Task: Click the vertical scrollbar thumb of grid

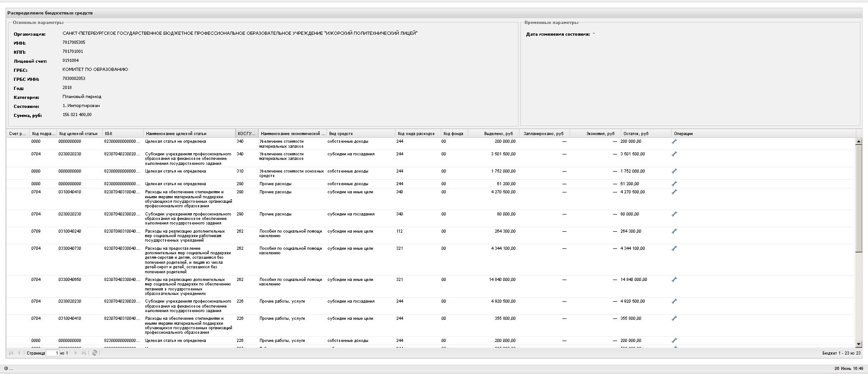Action: pyautogui.click(x=859, y=198)
